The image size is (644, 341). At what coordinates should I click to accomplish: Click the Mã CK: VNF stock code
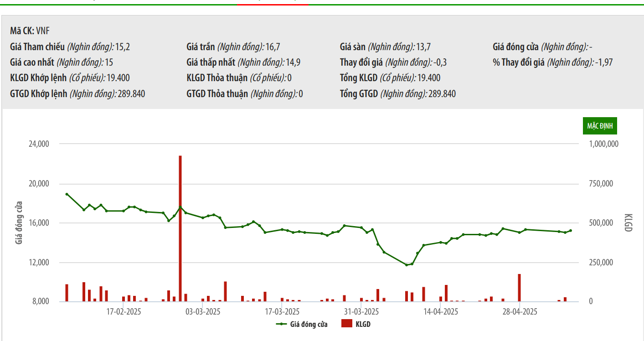tap(30, 31)
